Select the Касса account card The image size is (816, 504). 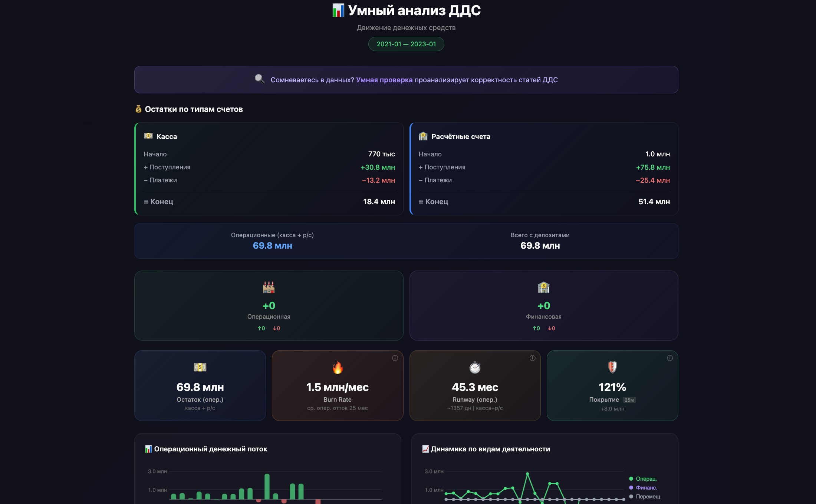click(x=269, y=169)
